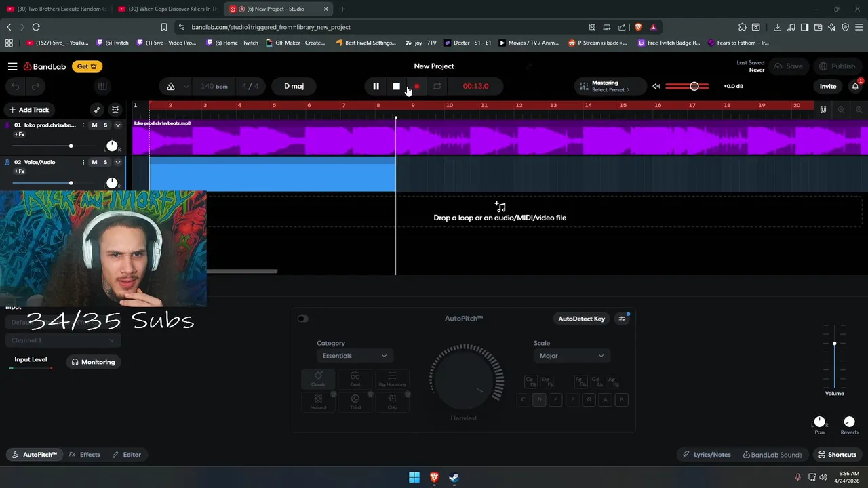Select the Duet AutoPitch preset
The image size is (868, 488).
(355, 379)
